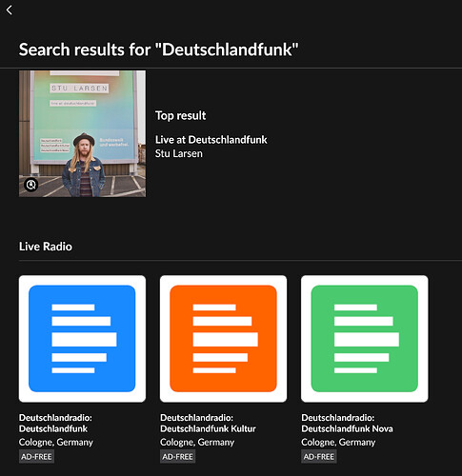Image resolution: width=462 pixels, height=476 pixels.
Task: Click the search results heading for Deutschlandfunk
Action: [159, 50]
